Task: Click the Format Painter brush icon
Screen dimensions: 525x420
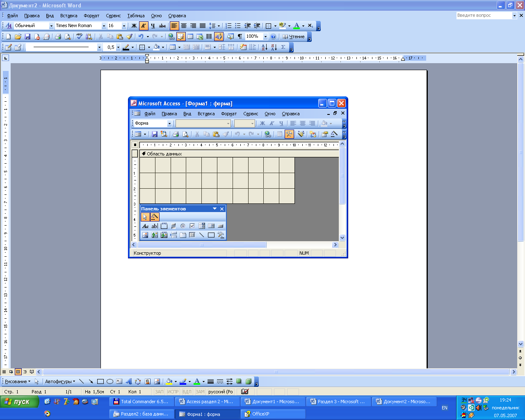Action: (x=129, y=37)
